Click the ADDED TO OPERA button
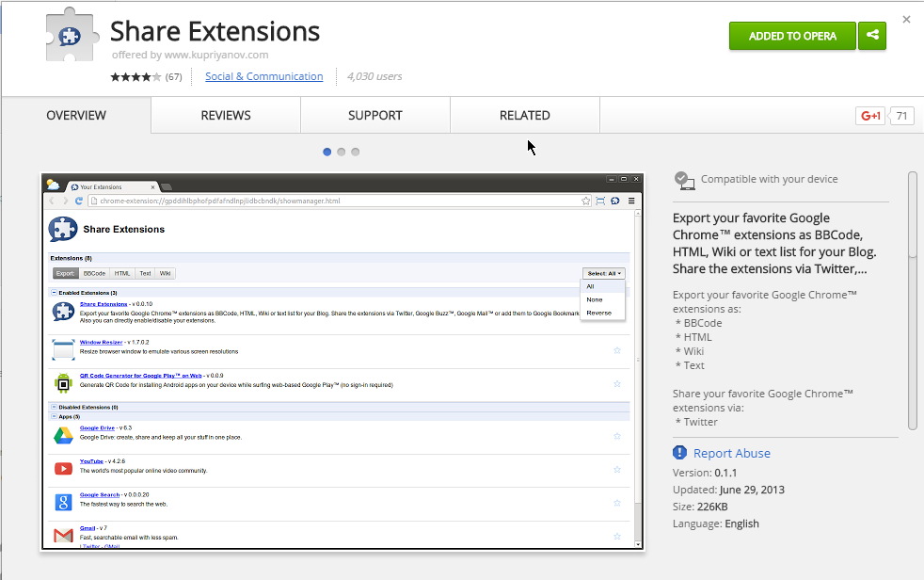The height and width of the screenshot is (580, 924). (792, 36)
